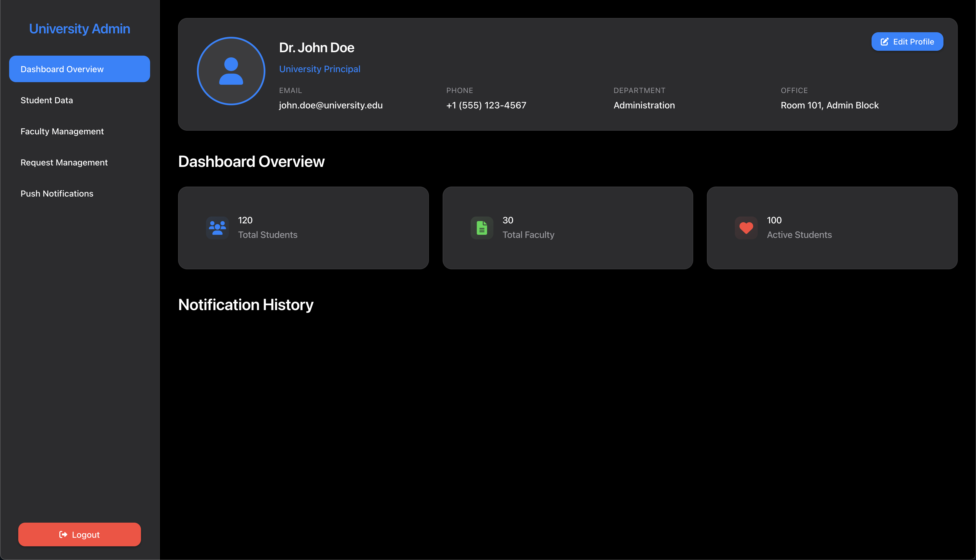Open the Dashboard Overview menu item

pos(80,69)
